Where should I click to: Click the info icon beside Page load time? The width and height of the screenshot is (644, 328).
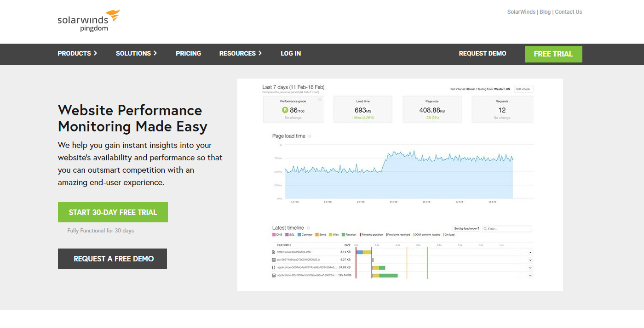pos(310,136)
